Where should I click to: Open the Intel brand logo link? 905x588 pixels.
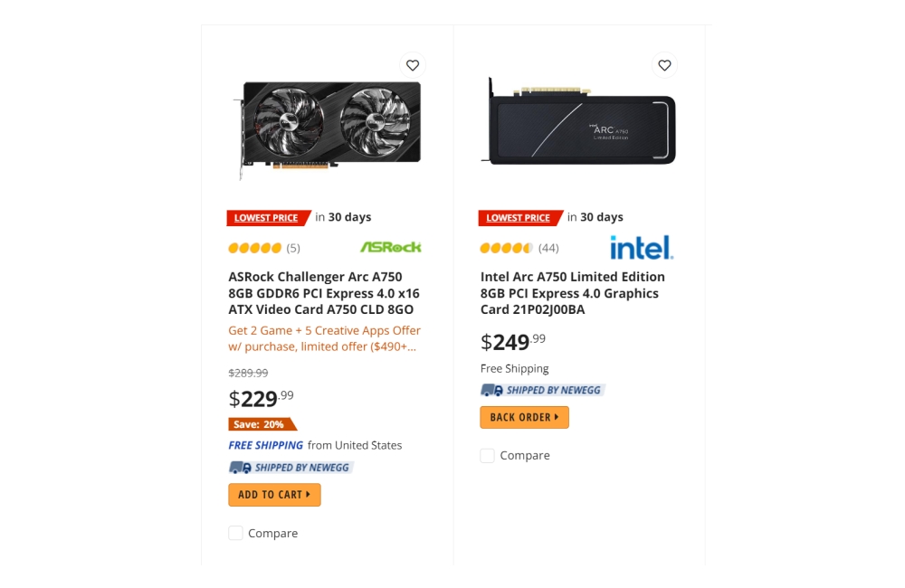pos(641,246)
